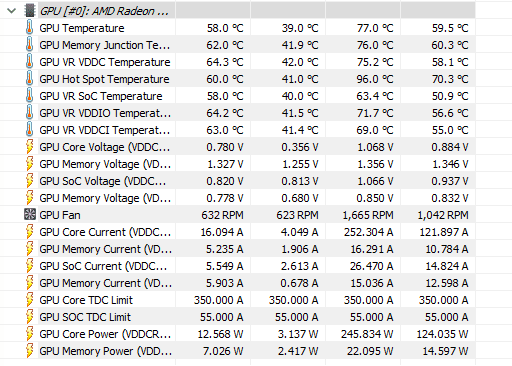Click thermometer icon beside GPU VR VDDIO
The image size is (512, 366).
[29, 113]
